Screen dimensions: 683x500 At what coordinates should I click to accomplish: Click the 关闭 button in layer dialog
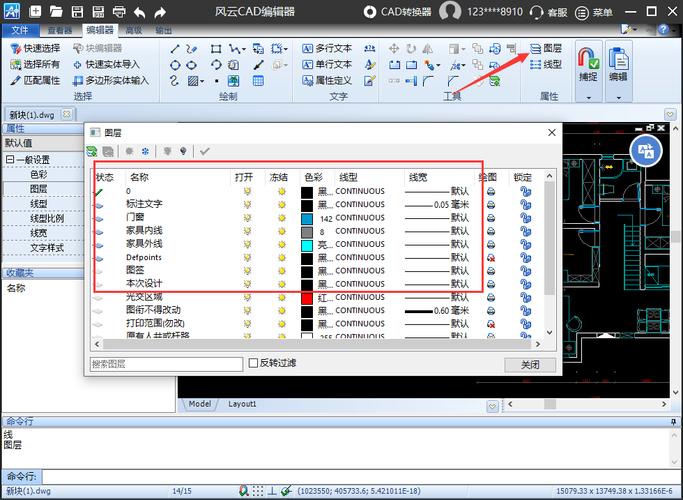(530, 365)
